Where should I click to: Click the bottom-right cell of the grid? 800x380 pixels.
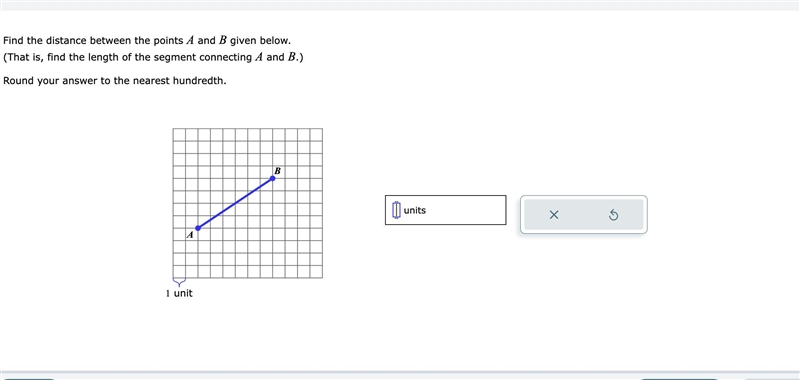click(316, 272)
